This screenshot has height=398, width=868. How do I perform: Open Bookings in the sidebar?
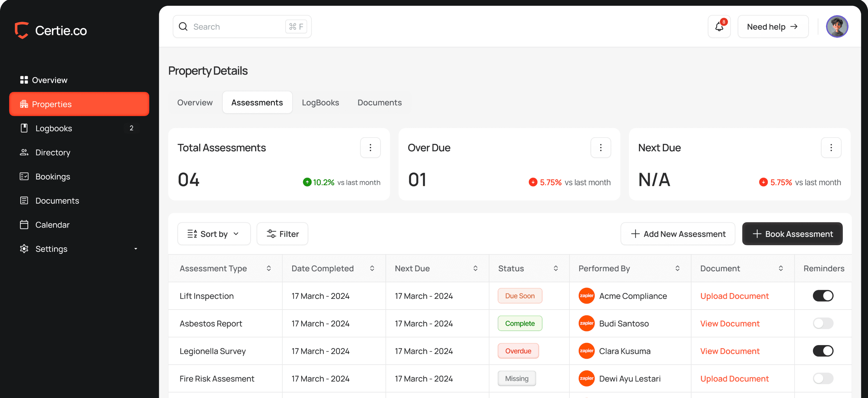click(x=79, y=176)
